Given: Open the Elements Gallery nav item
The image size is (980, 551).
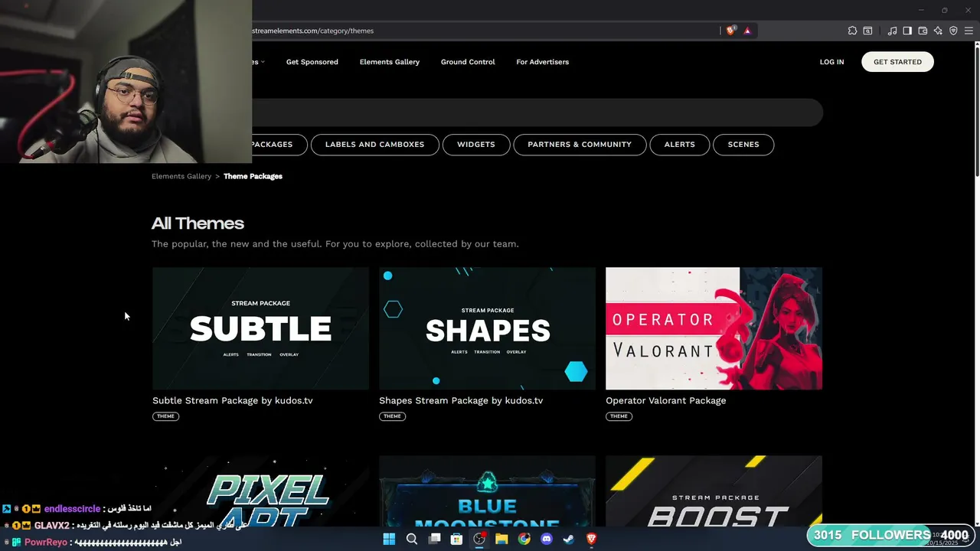Looking at the screenshot, I should (390, 62).
